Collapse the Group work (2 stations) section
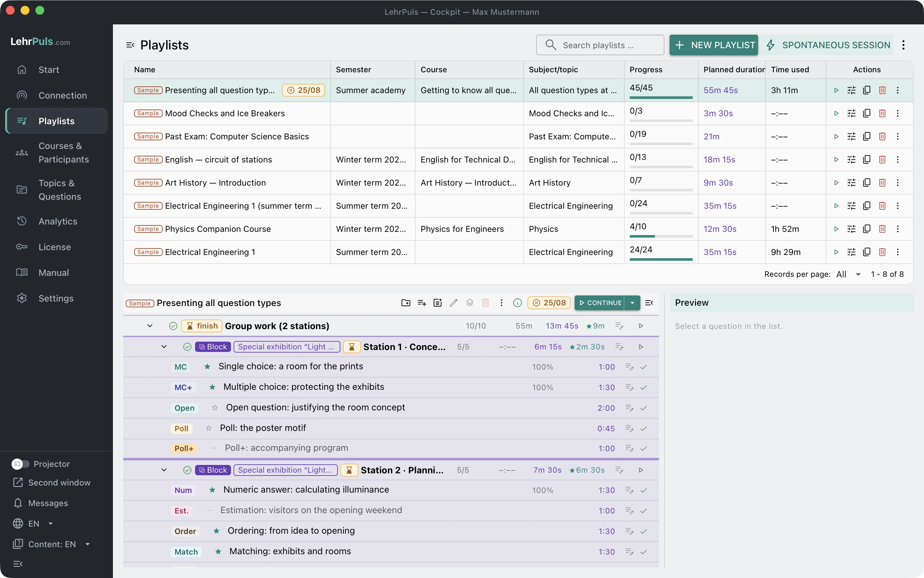 [150, 326]
